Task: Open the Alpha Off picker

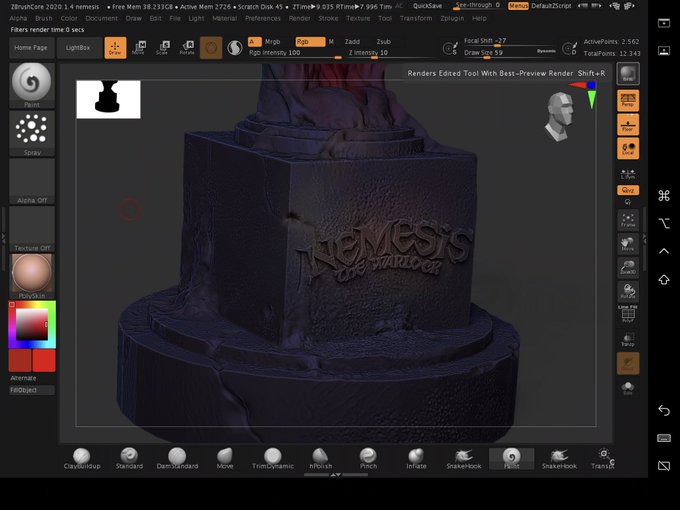Action: (x=32, y=181)
